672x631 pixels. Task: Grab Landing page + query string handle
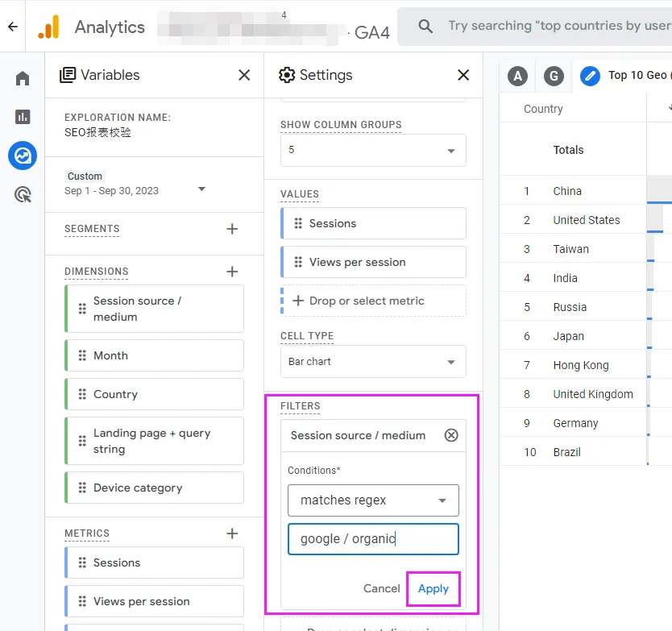tap(82, 441)
